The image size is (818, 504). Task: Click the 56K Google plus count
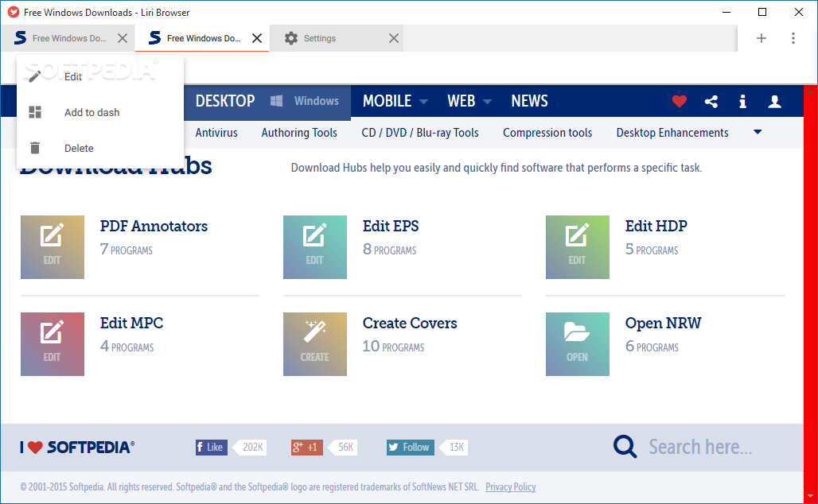click(345, 448)
